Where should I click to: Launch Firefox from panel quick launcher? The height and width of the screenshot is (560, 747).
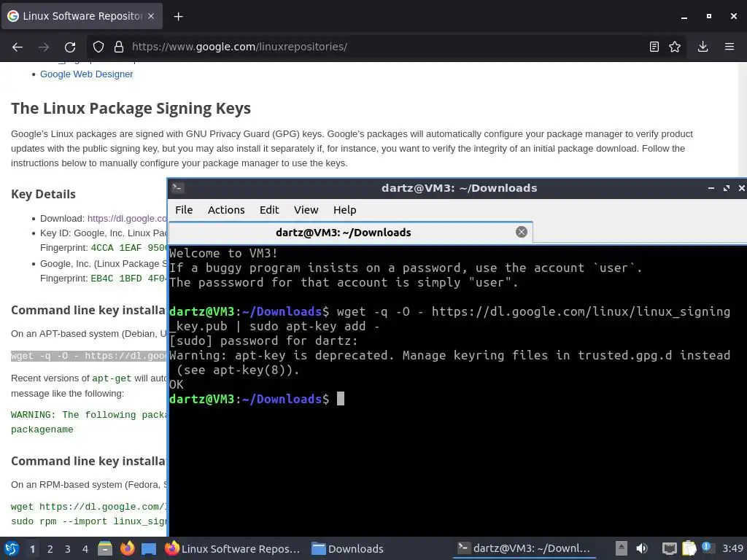127,548
